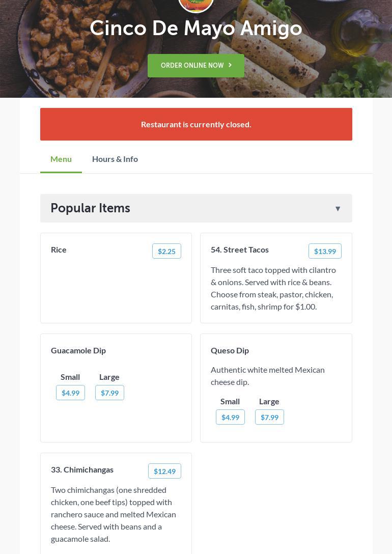Open the 54. Street Tacos item
The height and width of the screenshot is (554, 392).
(240, 250)
